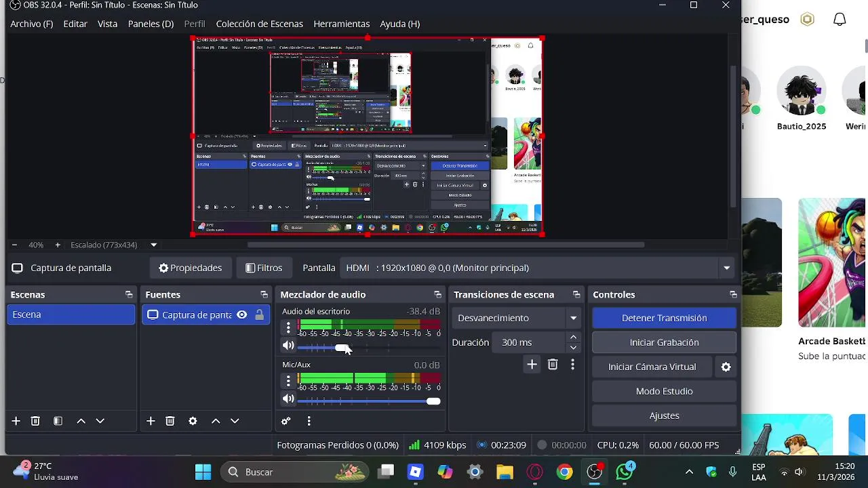Screen dimensions: 868x488
Task: Open Editar menu
Action: click(75, 24)
